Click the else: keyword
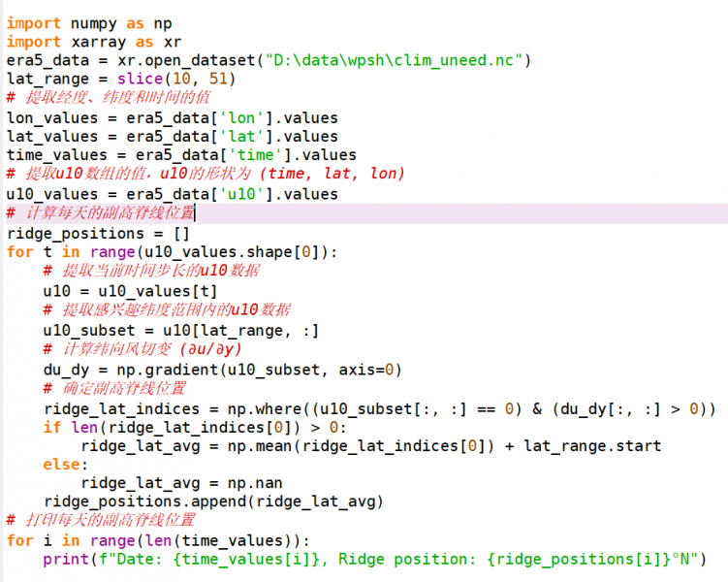 tap(63, 466)
